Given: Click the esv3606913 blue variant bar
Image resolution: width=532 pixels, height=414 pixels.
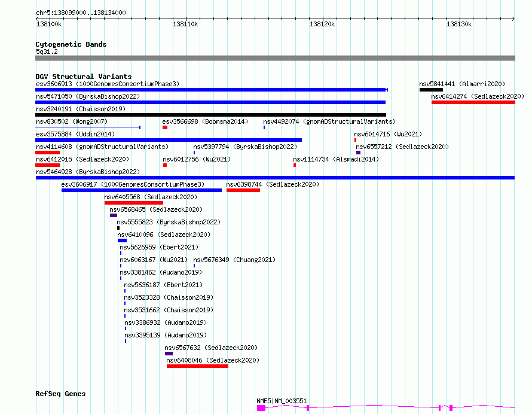Looking at the screenshot, I should (x=212, y=90).
